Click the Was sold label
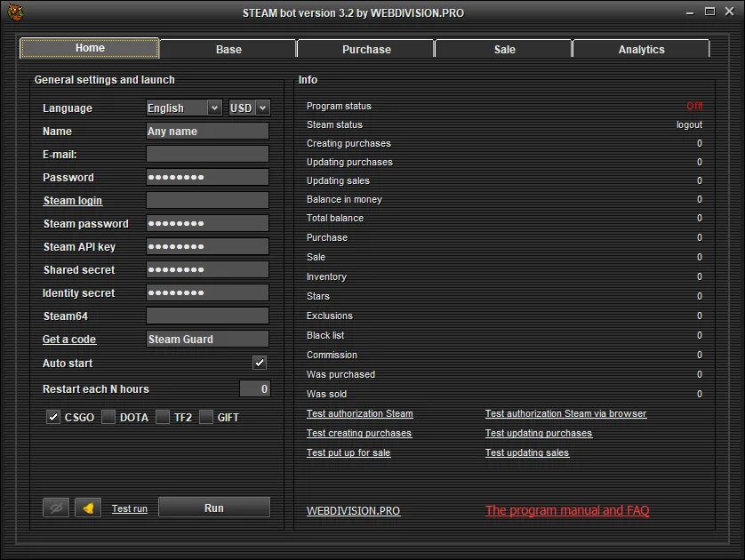Screen dimensions: 745x560 click(x=326, y=394)
